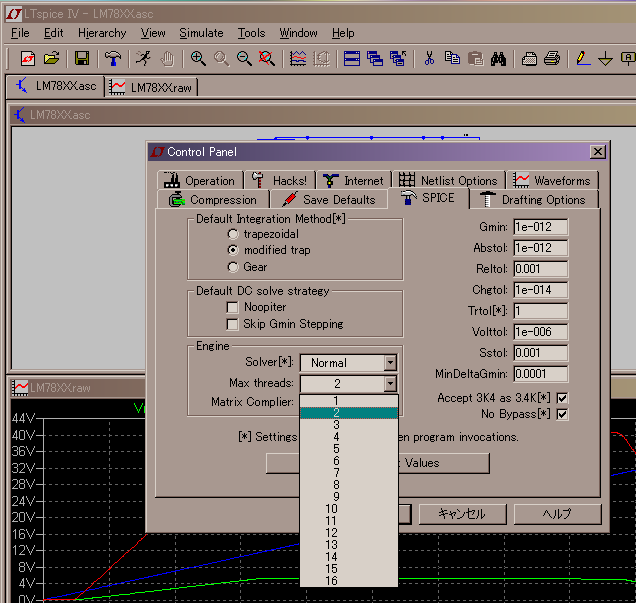Click the Run simulation running-man icon
This screenshot has height=603, width=636.
pyautogui.click(x=143, y=59)
